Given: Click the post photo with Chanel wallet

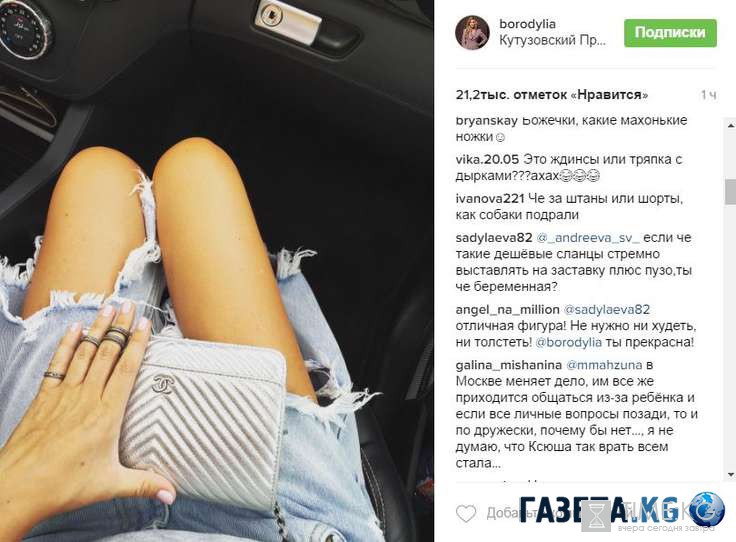Looking at the screenshot, I should [217, 271].
